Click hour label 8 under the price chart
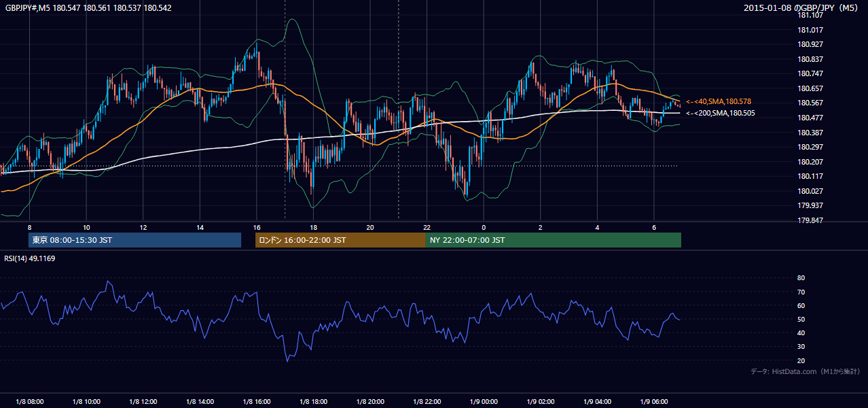This screenshot has height=408, width=868. 29,227
